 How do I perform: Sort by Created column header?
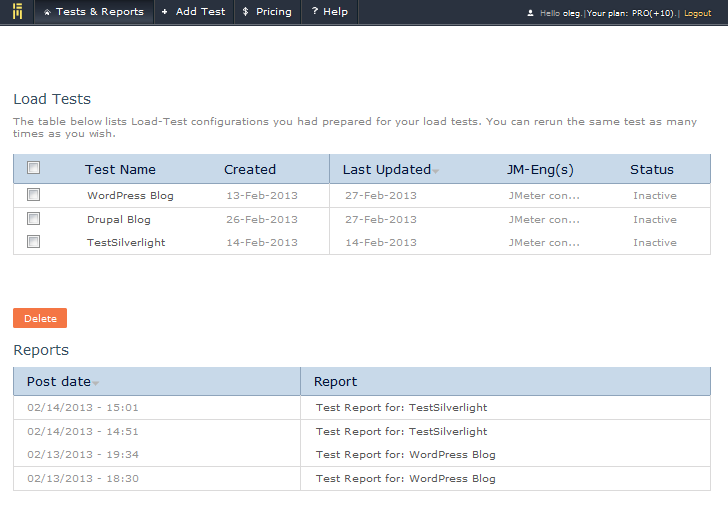(250, 169)
